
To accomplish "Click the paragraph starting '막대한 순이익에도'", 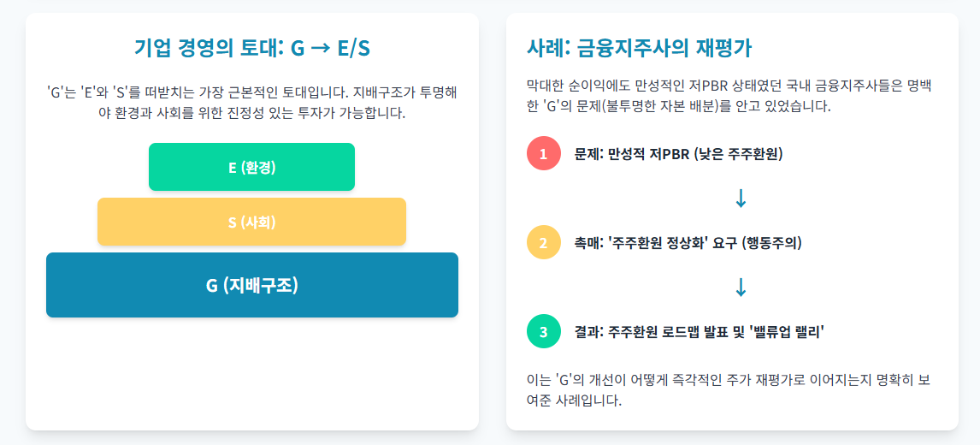I will click(x=732, y=96).
